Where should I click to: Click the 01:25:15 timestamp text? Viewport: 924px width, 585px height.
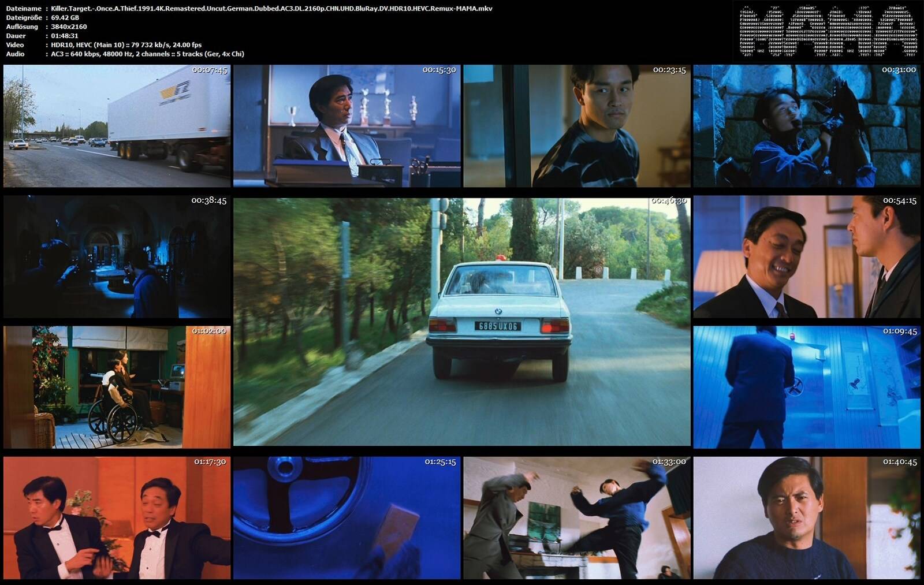440,462
